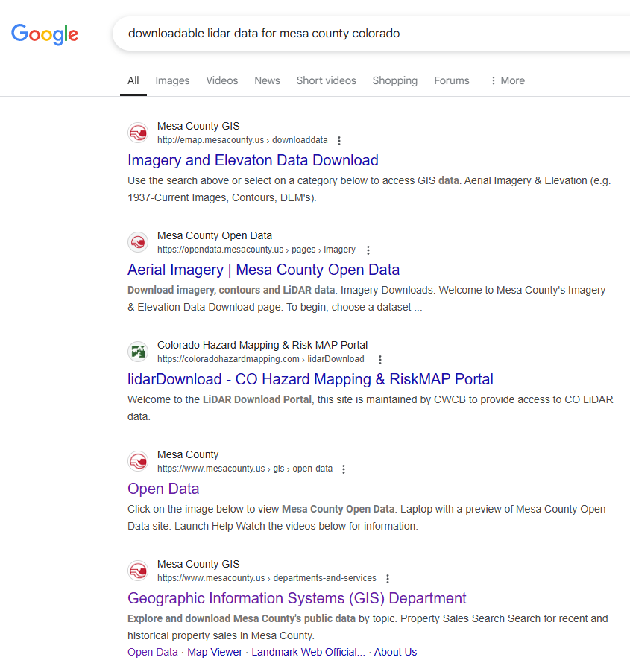The width and height of the screenshot is (630, 672).
Task: Click the Forums search category
Action: [x=452, y=80]
